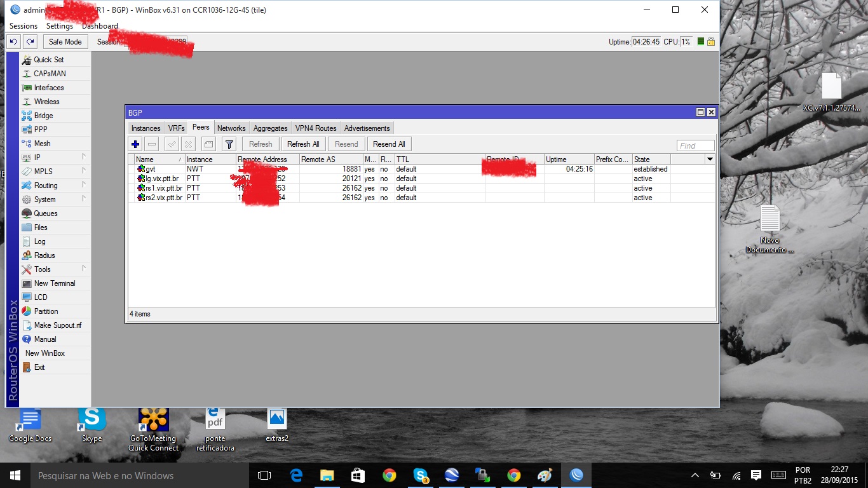Expand the Routing submenu
Screen dimensions: 868x488
click(55, 186)
